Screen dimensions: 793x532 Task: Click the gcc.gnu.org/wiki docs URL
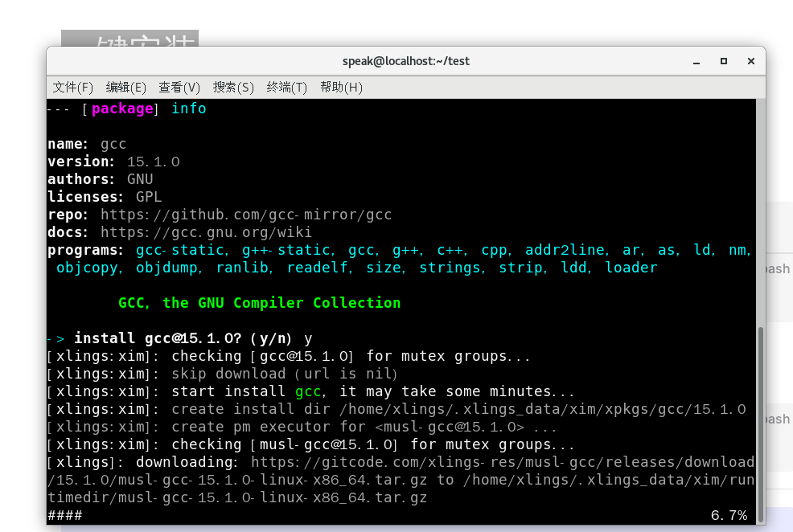coord(206,232)
